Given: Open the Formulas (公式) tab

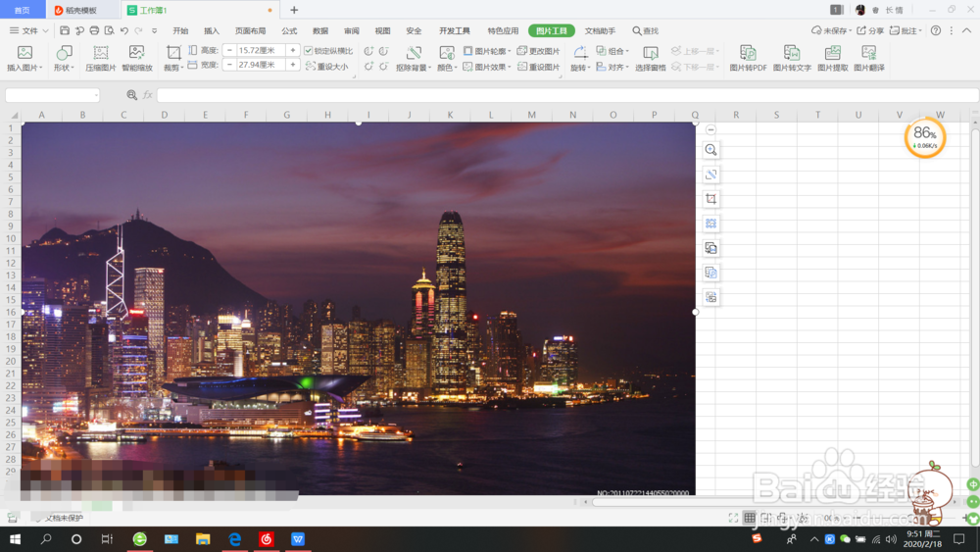Looking at the screenshot, I should click(x=289, y=30).
